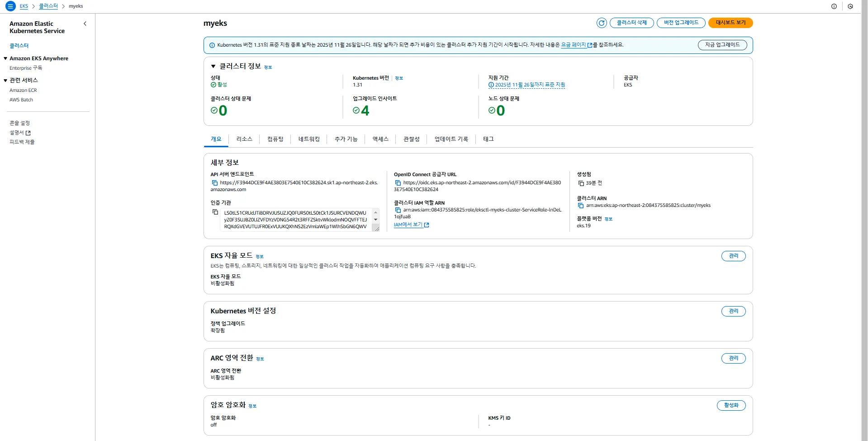Click 활성화 for 암호 암호화
Screen dimensions: 868x441
pyautogui.click(x=731, y=405)
